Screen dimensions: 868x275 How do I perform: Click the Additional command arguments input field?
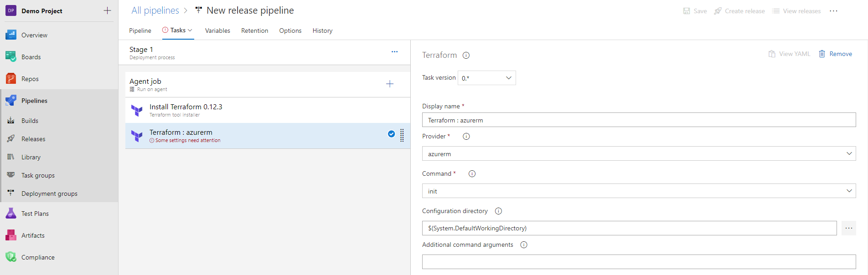pos(639,262)
